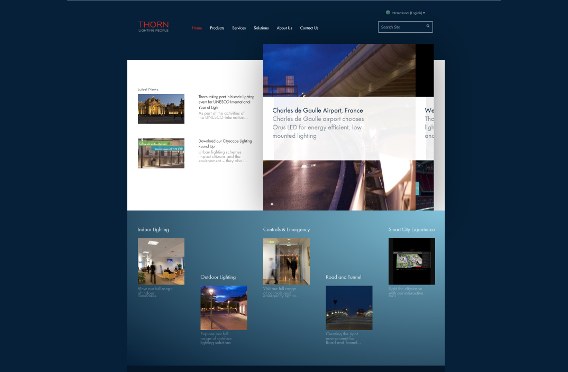The image size is (568, 372).
Task: Open the Outdoor Lighting heading link
Action: pos(218,277)
